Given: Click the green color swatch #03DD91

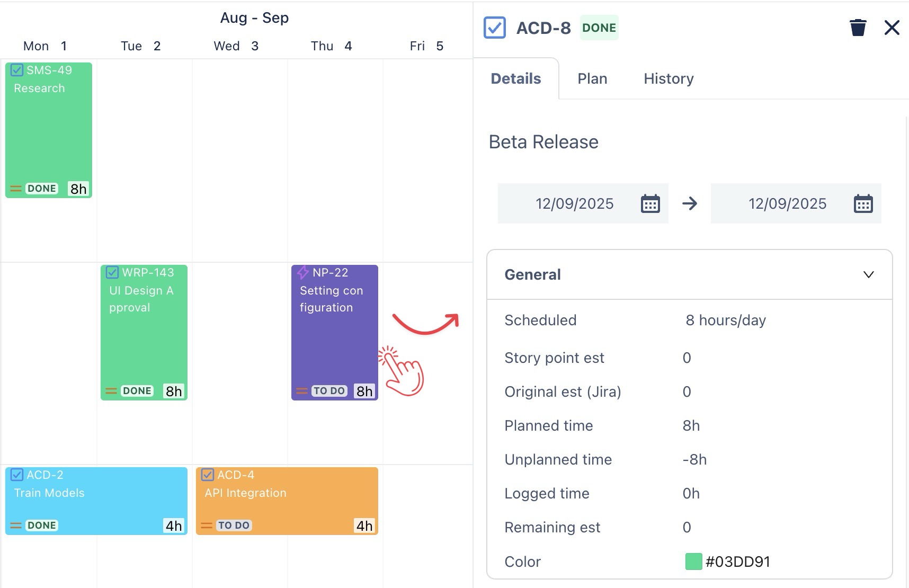Looking at the screenshot, I should pos(693,562).
